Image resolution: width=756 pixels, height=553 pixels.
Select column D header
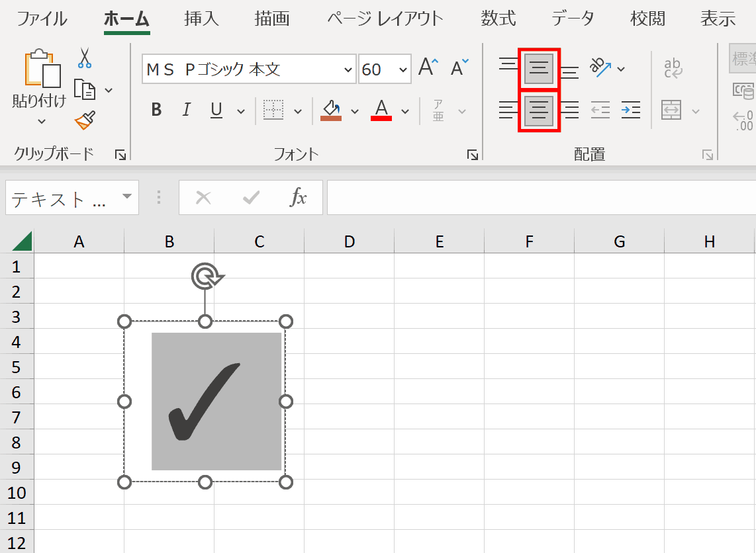[349, 241]
